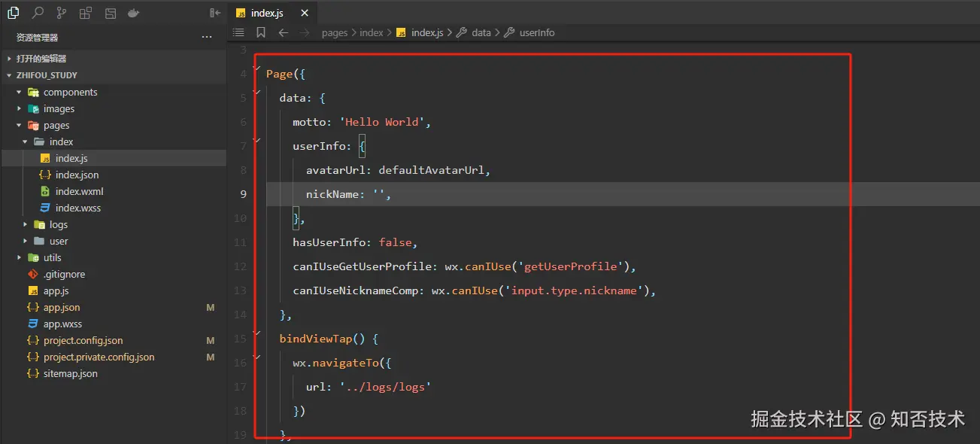This screenshot has width=980, height=444.
Task: Open the Extensions blocks icon
Action: click(86, 13)
